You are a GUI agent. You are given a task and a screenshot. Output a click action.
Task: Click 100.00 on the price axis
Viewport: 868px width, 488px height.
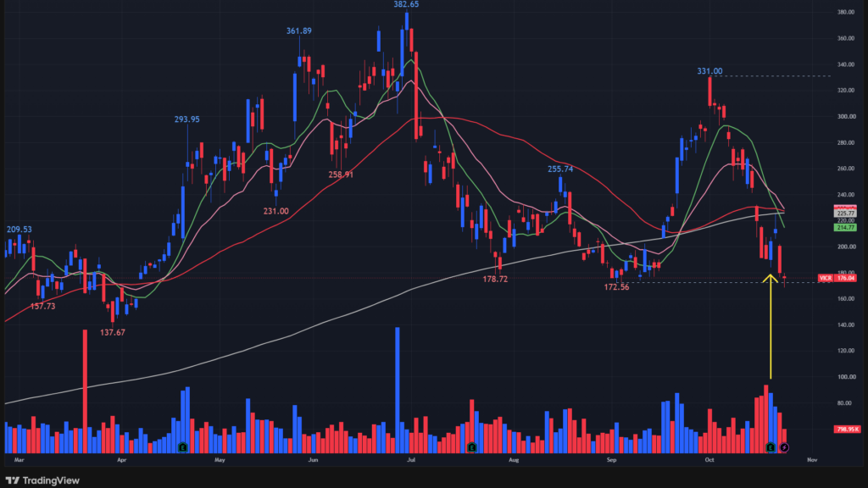pos(845,377)
